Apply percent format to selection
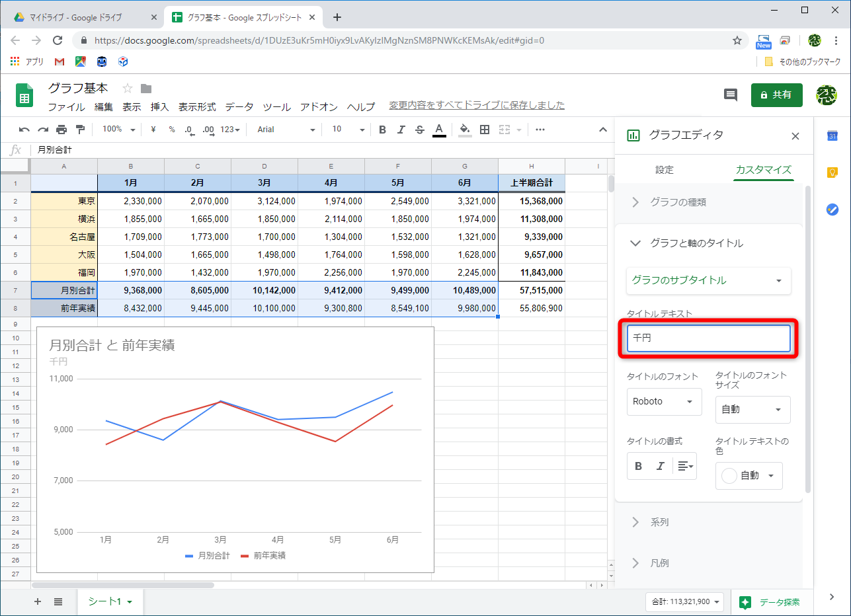The height and width of the screenshot is (616, 851). click(172, 130)
